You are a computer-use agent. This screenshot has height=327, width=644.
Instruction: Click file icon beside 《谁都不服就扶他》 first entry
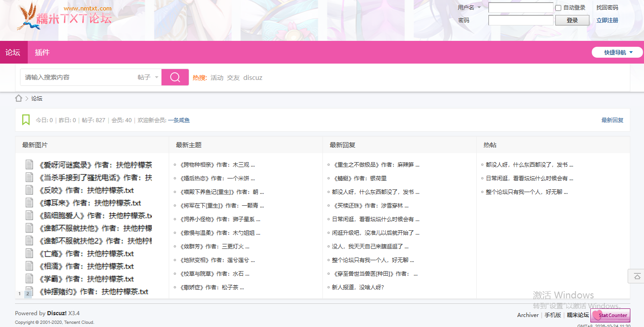coord(30,228)
